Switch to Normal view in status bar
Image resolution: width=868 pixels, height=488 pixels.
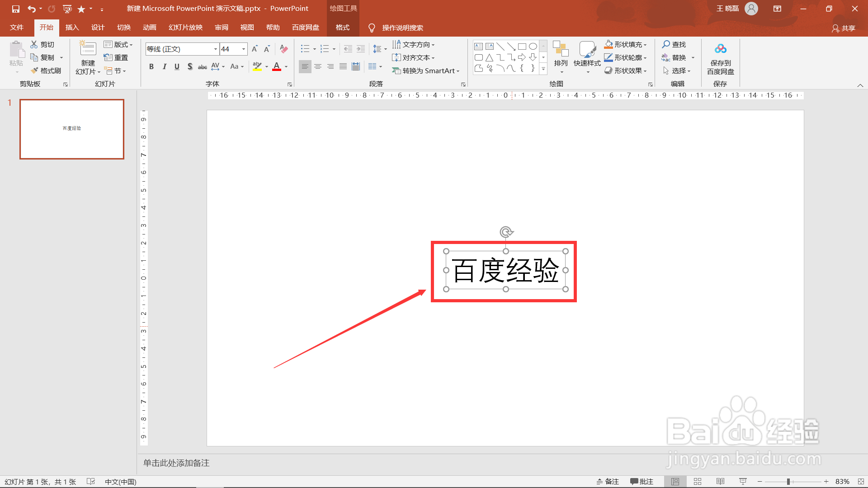pyautogui.click(x=675, y=482)
